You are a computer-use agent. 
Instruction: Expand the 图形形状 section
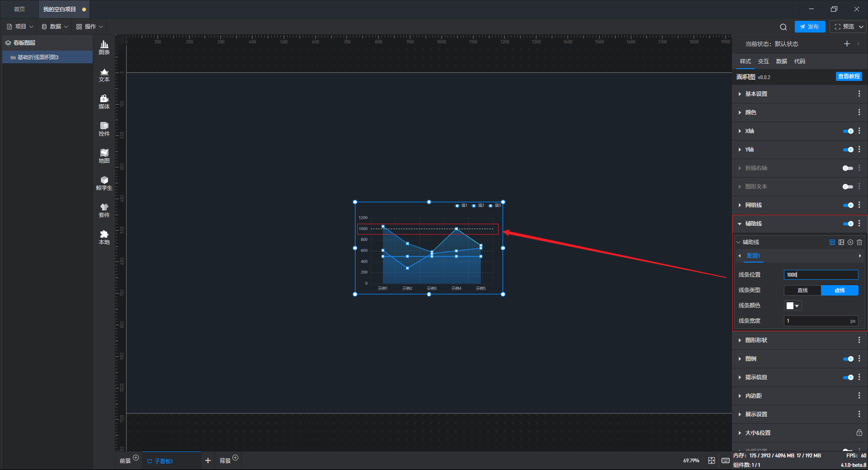click(740, 340)
